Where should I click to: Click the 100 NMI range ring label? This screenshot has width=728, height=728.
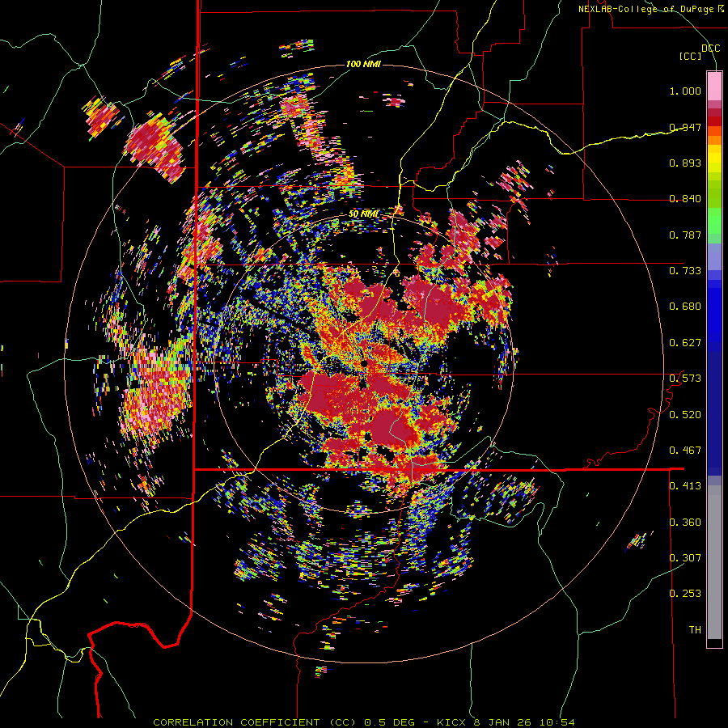click(363, 64)
